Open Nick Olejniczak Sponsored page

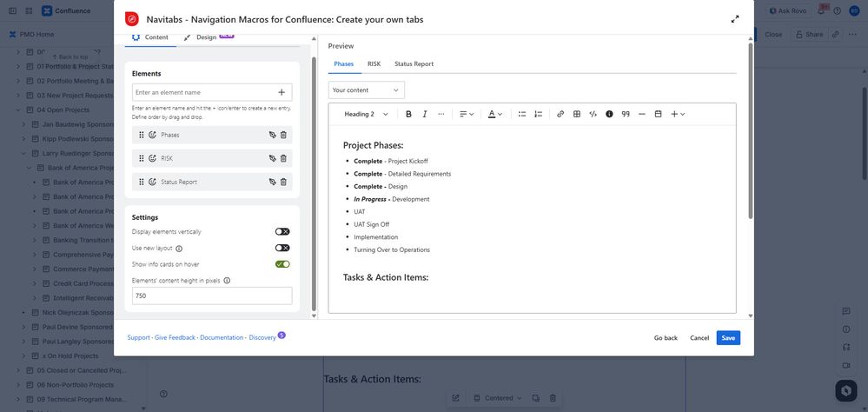coord(78,313)
